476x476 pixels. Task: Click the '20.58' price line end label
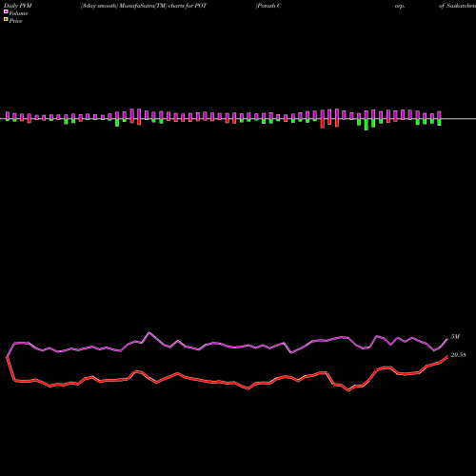tap(459, 355)
